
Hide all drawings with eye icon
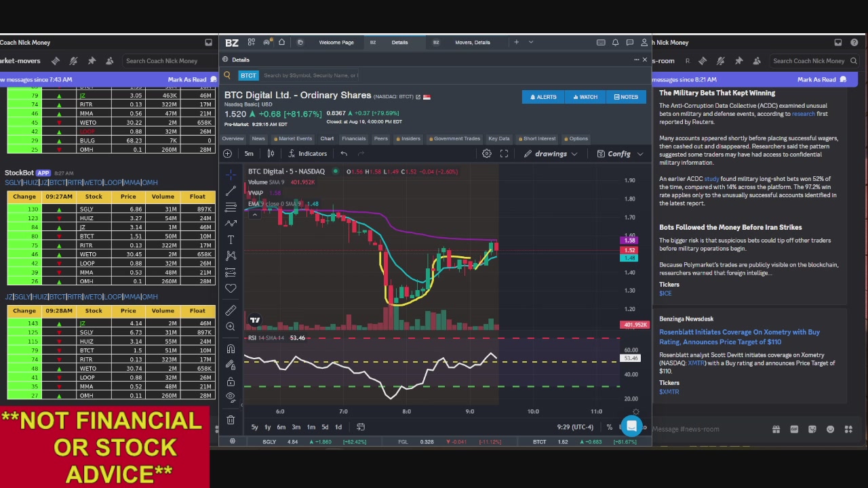[231, 397]
